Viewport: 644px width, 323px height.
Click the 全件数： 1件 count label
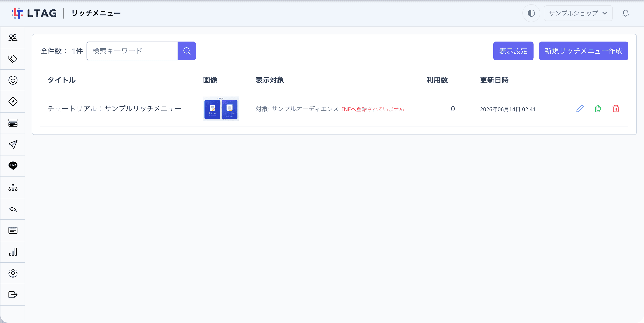pos(61,51)
